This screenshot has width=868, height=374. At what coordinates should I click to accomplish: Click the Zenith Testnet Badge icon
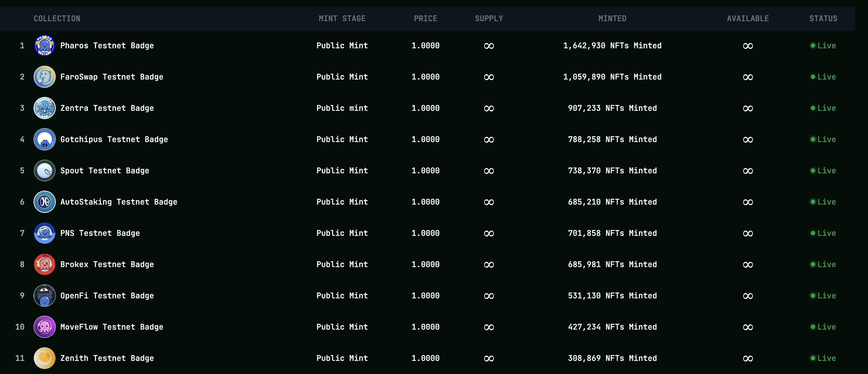coord(44,358)
